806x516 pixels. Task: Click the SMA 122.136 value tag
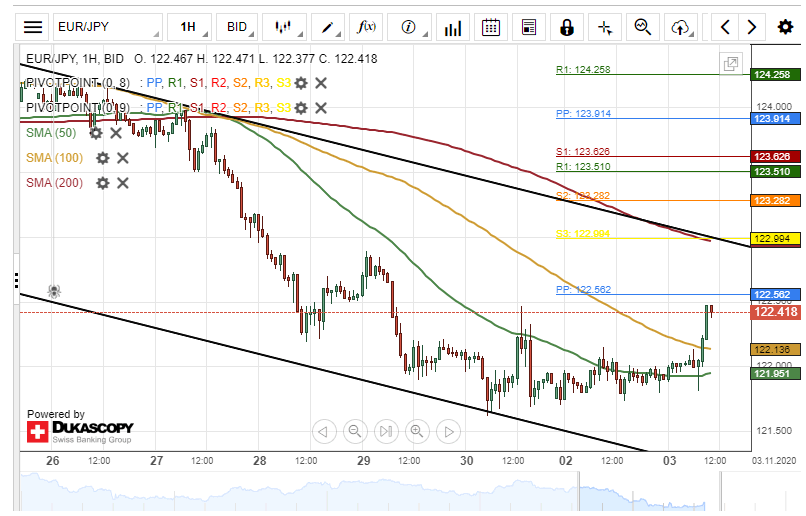tap(775, 349)
